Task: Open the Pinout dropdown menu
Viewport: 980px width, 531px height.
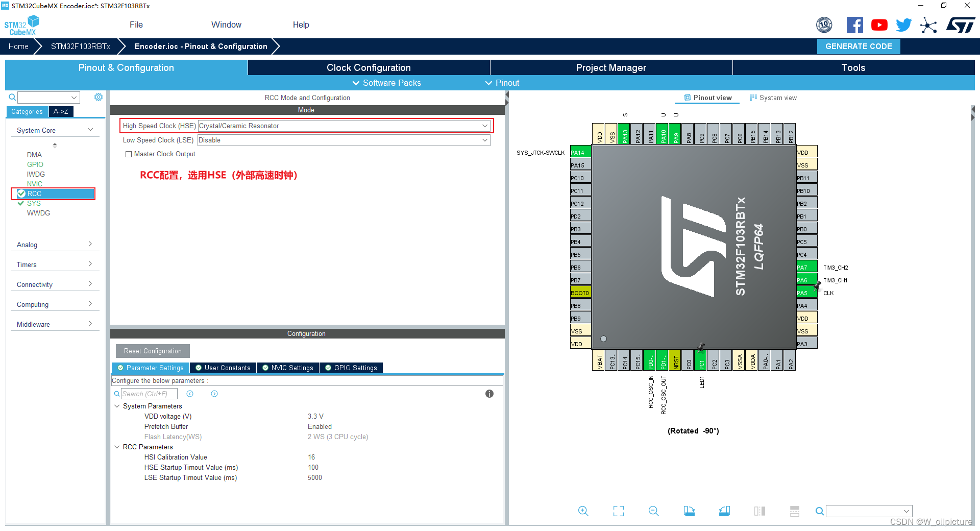Action: [x=502, y=83]
